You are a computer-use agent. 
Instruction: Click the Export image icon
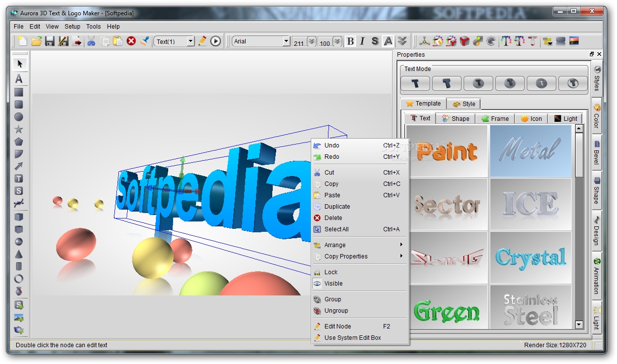point(77,41)
